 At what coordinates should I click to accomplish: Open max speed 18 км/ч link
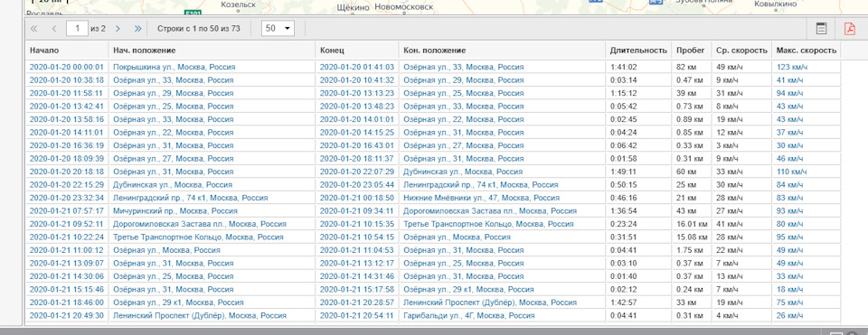[790, 290]
